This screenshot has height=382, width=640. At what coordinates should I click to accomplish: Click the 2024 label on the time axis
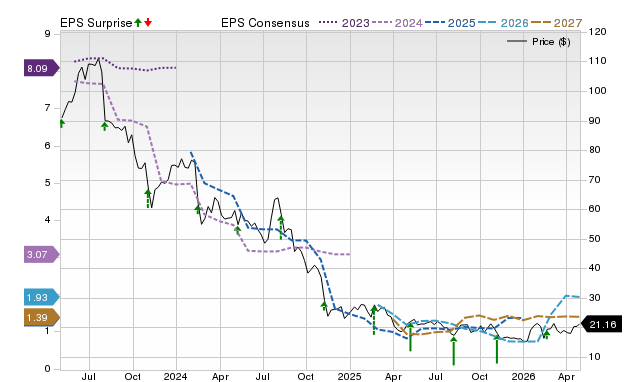click(176, 376)
